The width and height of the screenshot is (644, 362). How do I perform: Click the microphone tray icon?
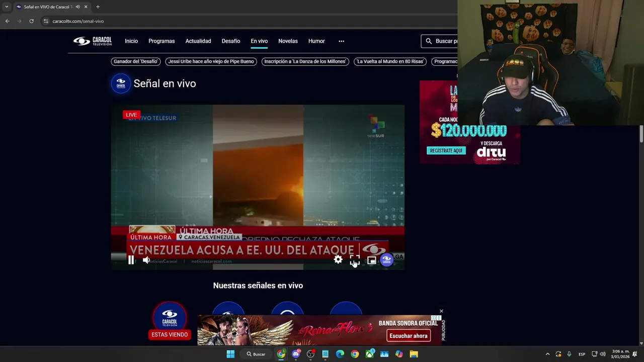click(x=569, y=354)
